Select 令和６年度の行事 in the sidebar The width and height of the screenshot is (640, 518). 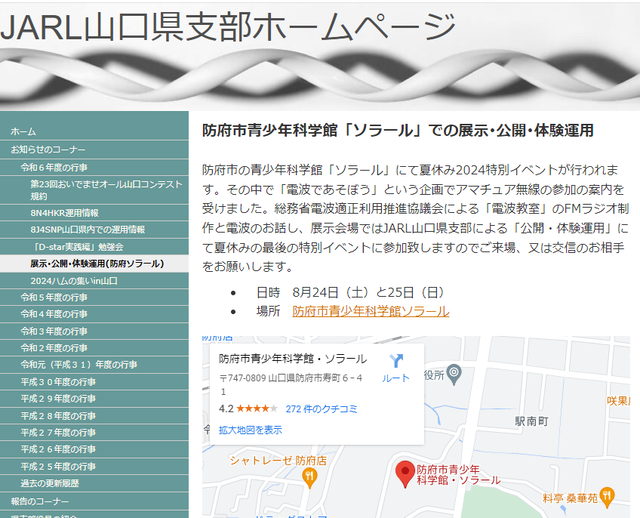(94, 167)
